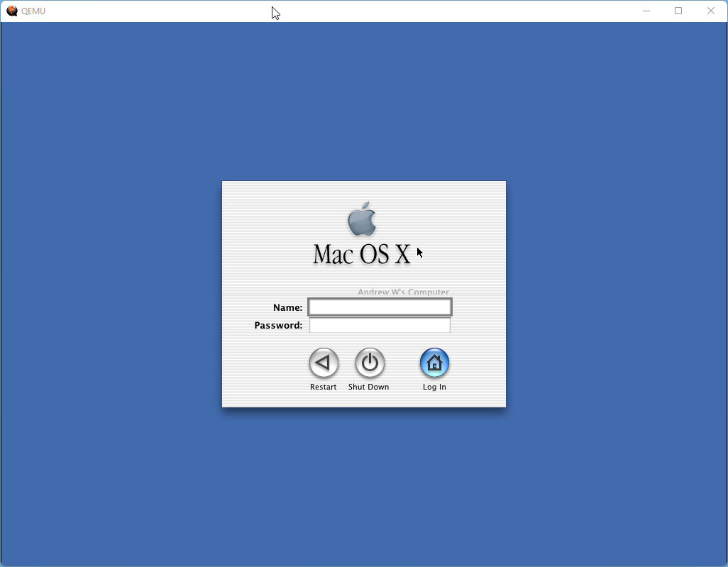Click the "Restart" text label
Screen dimensions: 728x567
pos(323,387)
